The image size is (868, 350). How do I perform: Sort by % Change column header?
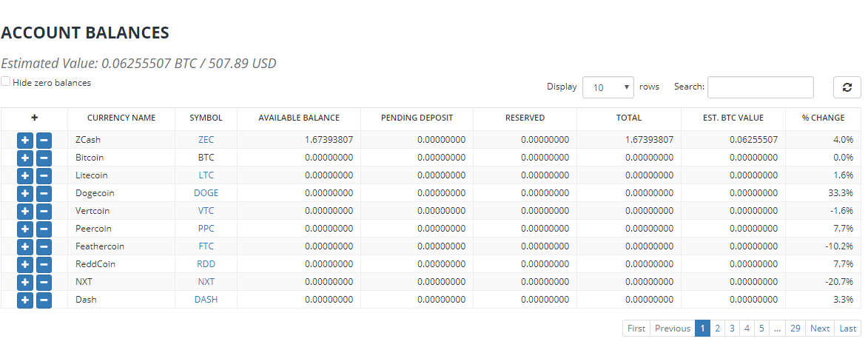(823, 118)
